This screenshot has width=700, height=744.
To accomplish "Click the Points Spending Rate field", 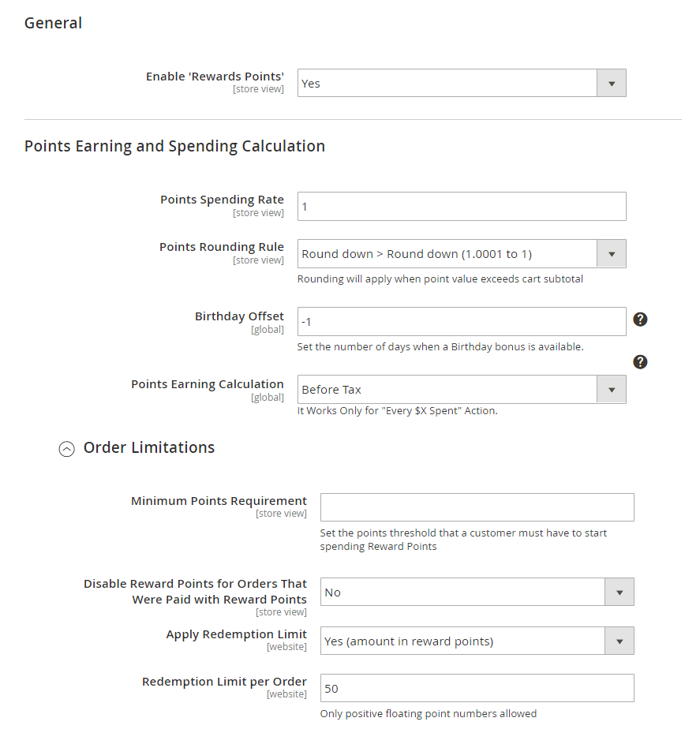I will pos(462,207).
